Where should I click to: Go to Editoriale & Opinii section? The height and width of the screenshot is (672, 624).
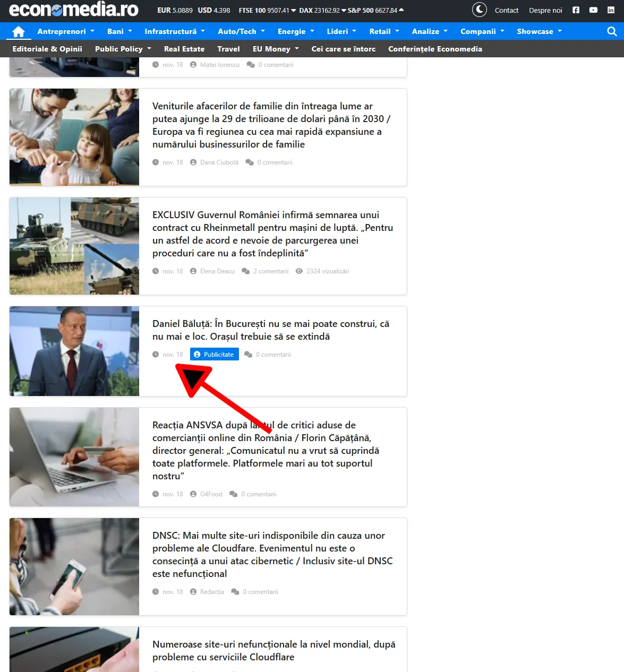[47, 49]
